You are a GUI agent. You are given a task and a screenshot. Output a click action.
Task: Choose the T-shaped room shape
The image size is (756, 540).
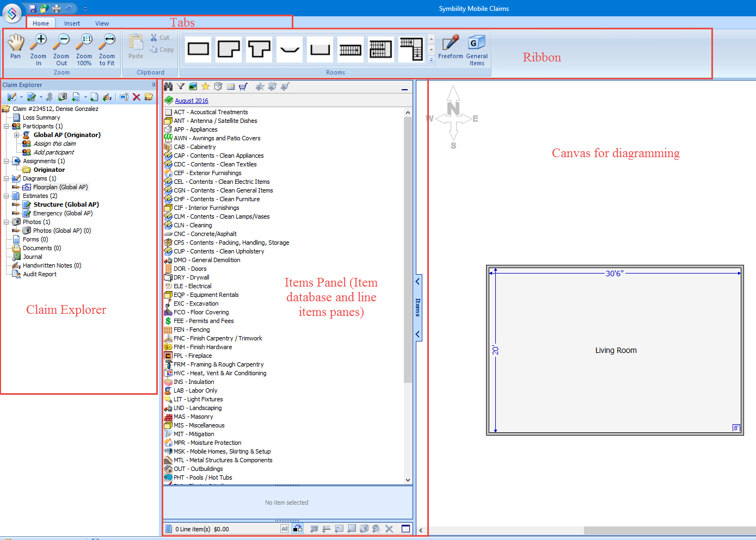[259, 49]
